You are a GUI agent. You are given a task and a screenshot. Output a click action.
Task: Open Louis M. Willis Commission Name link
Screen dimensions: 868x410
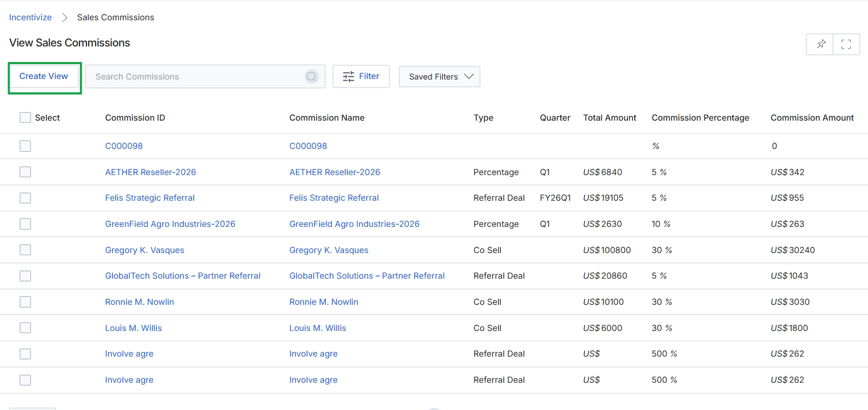tap(317, 328)
